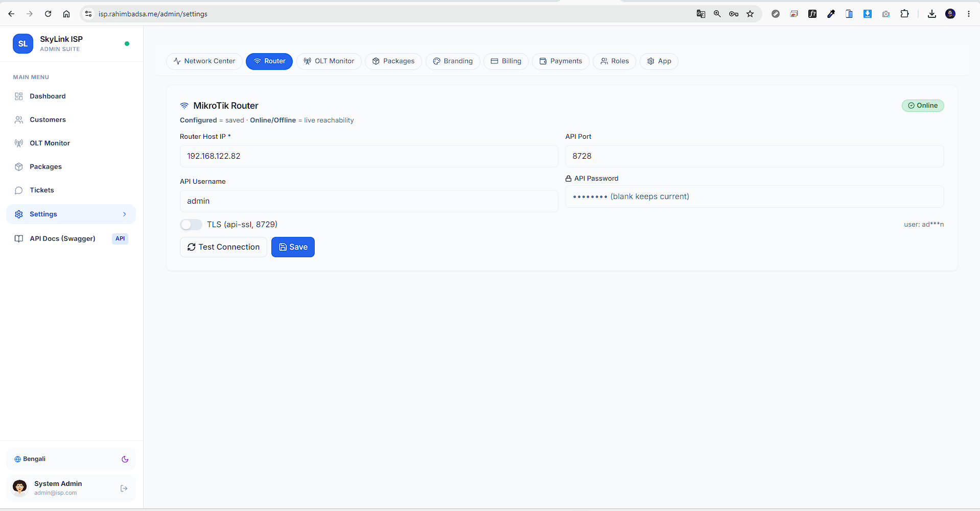The image size is (980, 511).
Task: Click the API badge next to Swagger
Action: tap(120, 239)
